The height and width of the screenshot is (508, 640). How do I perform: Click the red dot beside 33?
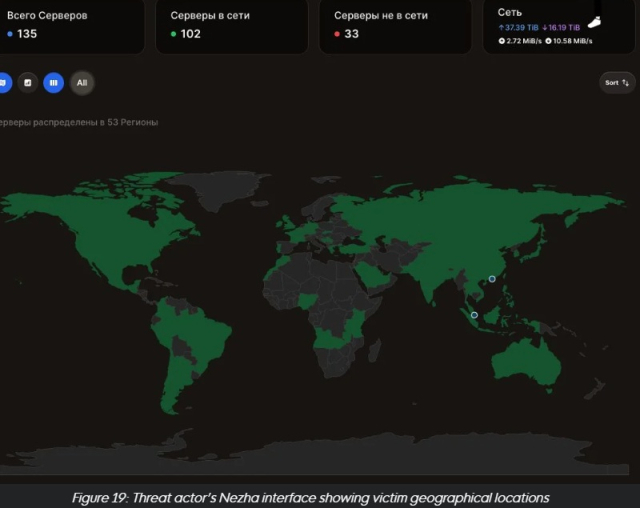click(x=338, y=34)
